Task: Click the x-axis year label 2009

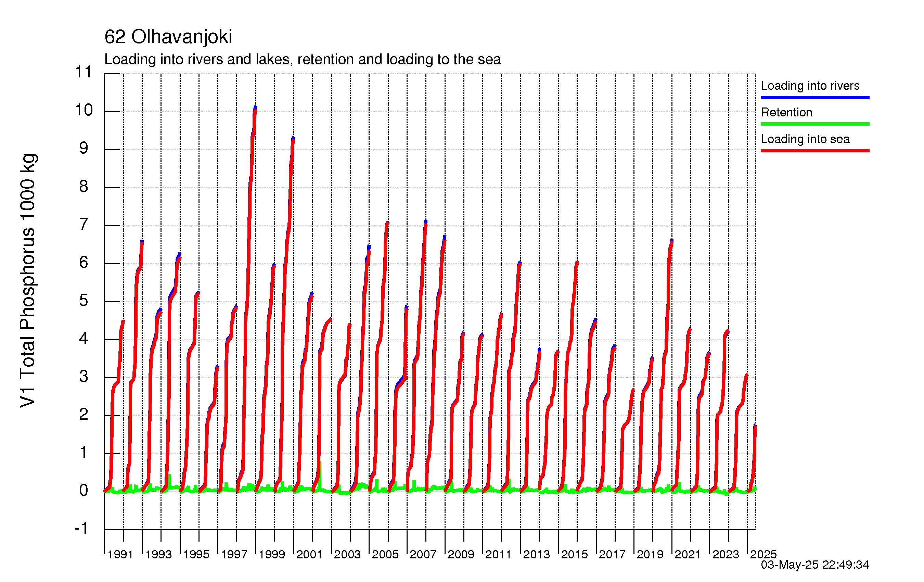Action: (461, 554)
